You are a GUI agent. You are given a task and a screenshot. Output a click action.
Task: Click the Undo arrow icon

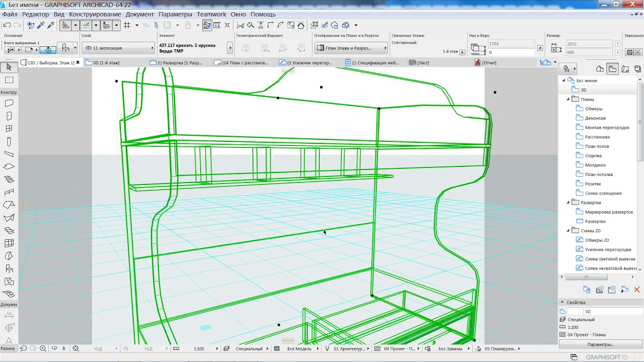coord(7,25)
